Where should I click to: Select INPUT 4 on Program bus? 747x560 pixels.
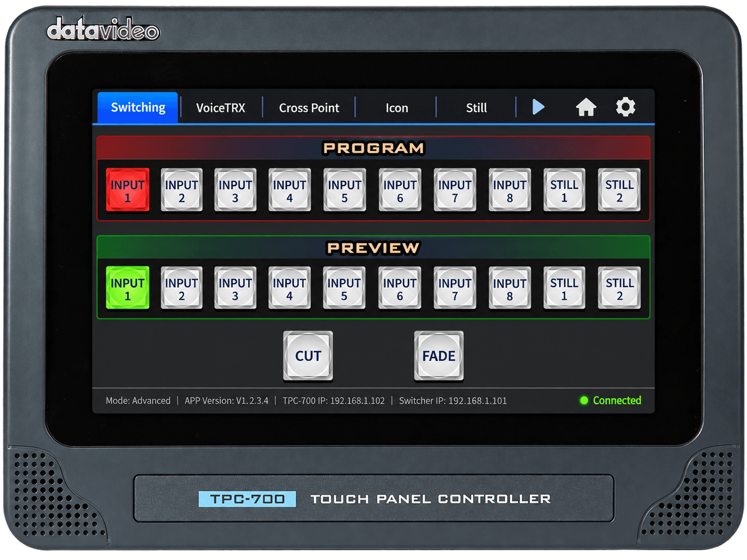tap(289, 190)
